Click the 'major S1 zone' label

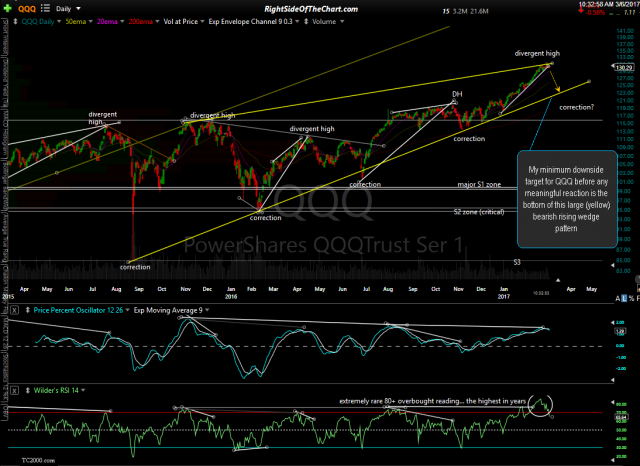pyautogui.click(x=479, y=184)
